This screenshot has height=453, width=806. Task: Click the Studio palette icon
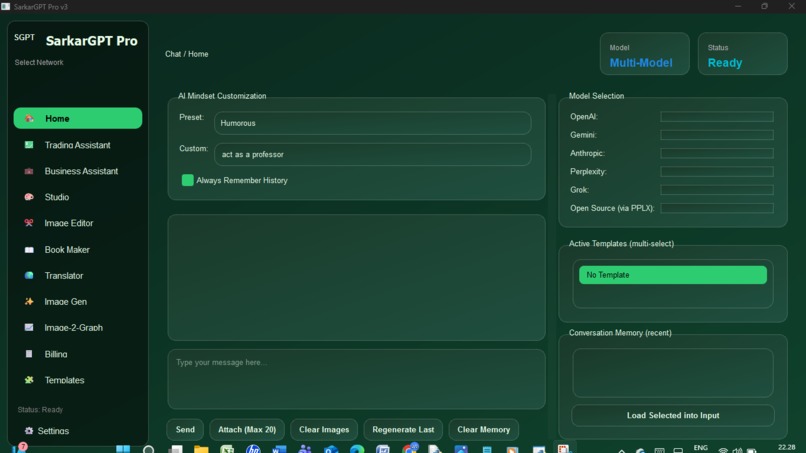[x=29, y=197]
